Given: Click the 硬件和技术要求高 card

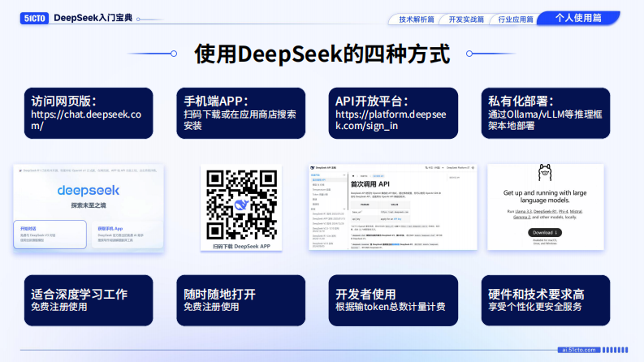Looking at the screenshot, I should pyautogui.click(x=546, y=300).
